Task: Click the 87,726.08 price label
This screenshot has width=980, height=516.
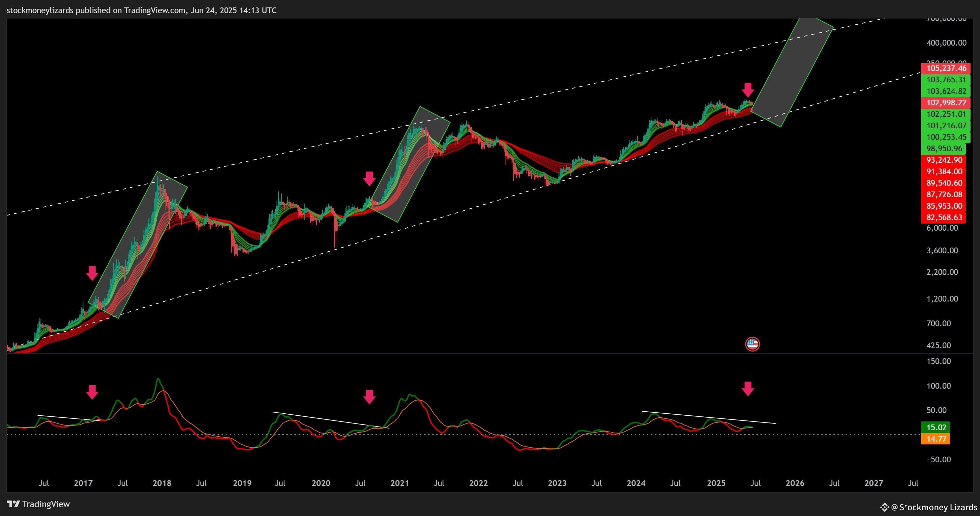Action: pos(944,195)
